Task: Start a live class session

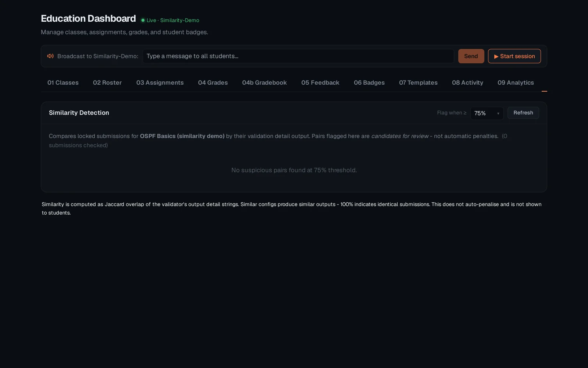Action: pyautogui.click(x=514, y=56)
